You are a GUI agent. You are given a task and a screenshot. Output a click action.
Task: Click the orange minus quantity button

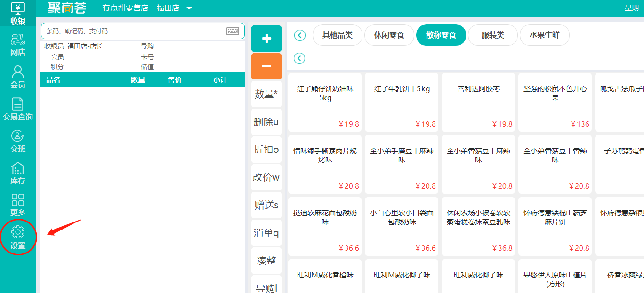tap(266, 66)
